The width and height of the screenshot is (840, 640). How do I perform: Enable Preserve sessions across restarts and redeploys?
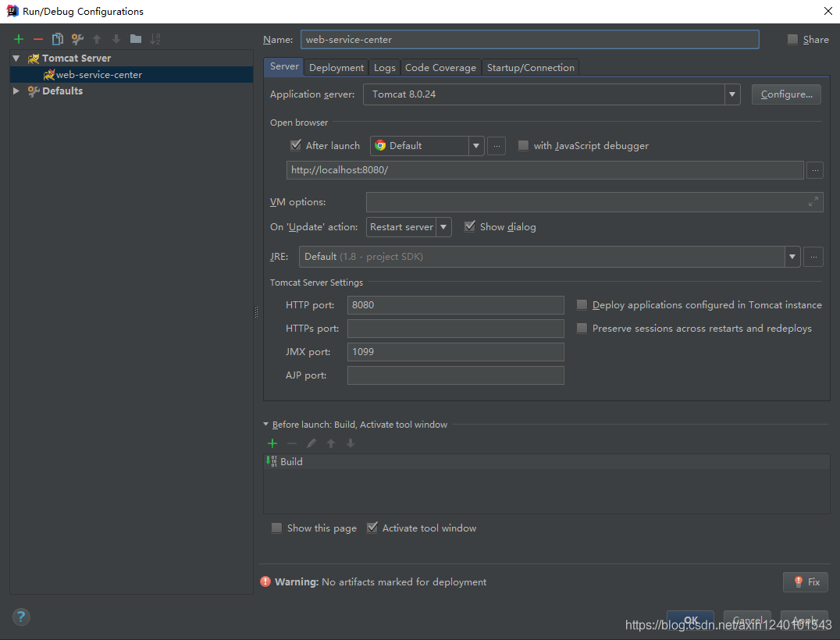click(582, 329)
